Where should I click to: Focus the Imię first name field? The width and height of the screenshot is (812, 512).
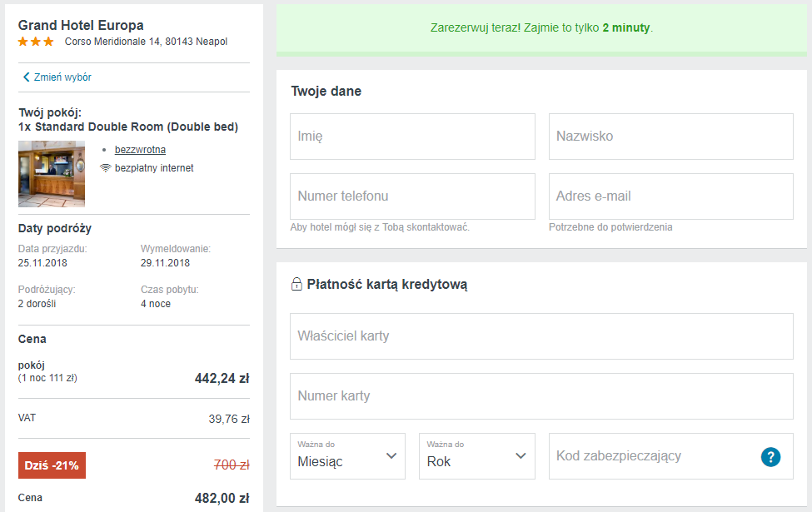click(412, 137)
